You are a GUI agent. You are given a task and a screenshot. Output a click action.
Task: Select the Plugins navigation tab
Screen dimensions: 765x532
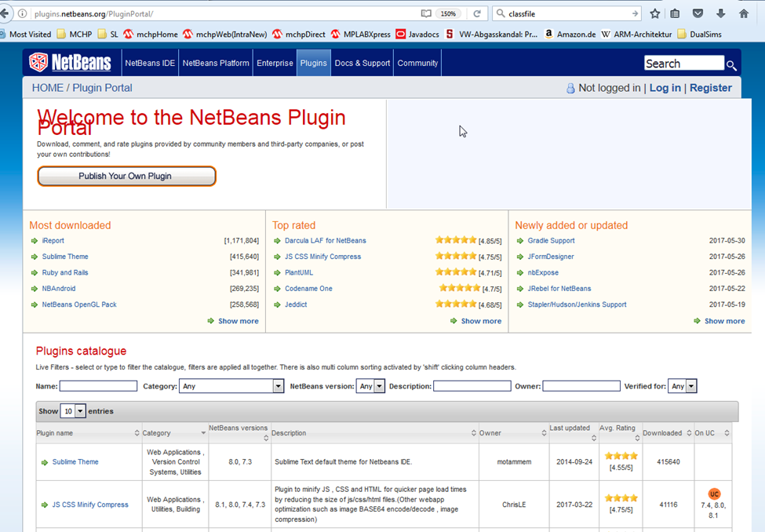[314, 63]
